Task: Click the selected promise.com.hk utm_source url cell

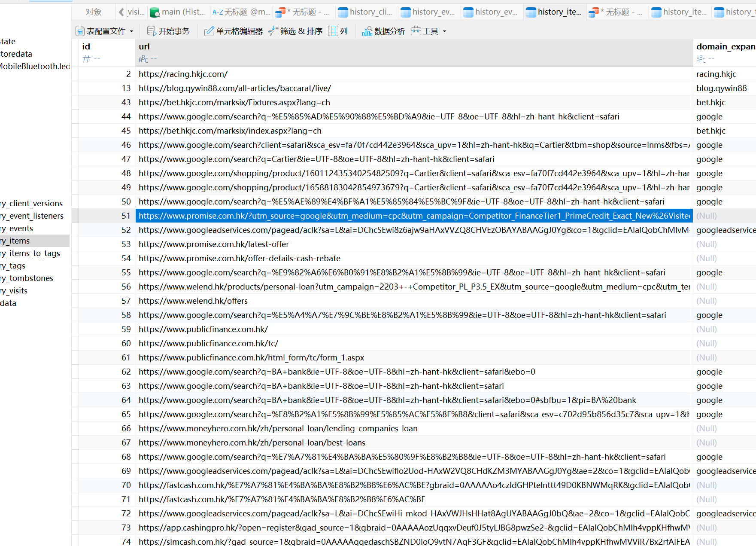Action: [414, 216]
